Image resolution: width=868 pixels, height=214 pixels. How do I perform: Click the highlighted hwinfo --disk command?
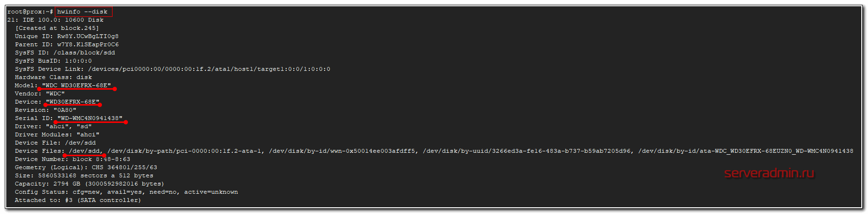(x=82, y=12)
